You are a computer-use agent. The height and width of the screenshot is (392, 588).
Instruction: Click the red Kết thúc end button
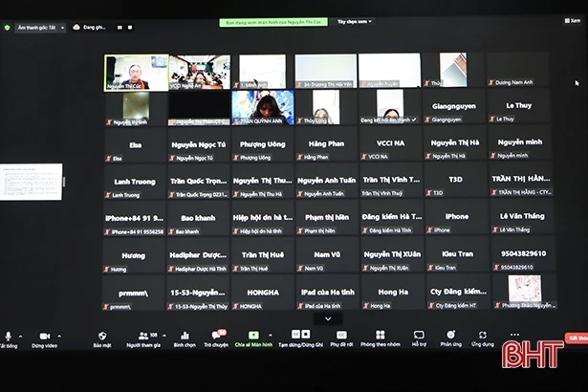pos(577,338)
